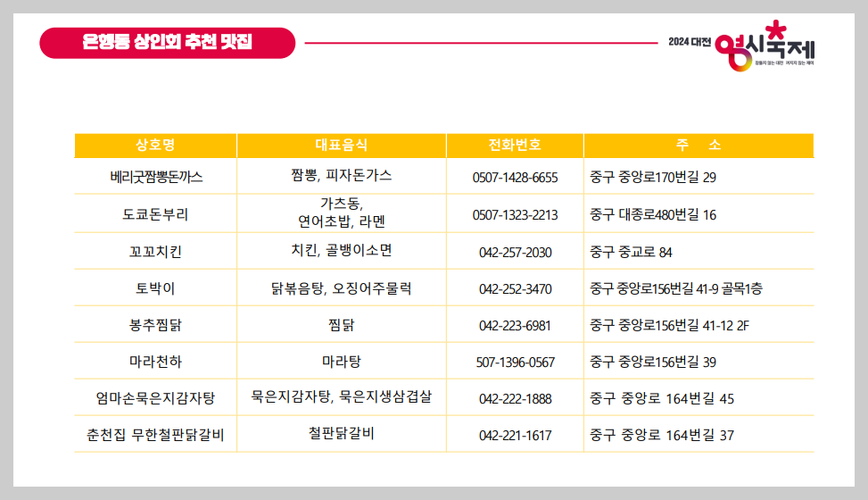Viewport: 868px width, 500px height.
Task: Click phone number 507-1396-0567
Action: pos(516,362)
